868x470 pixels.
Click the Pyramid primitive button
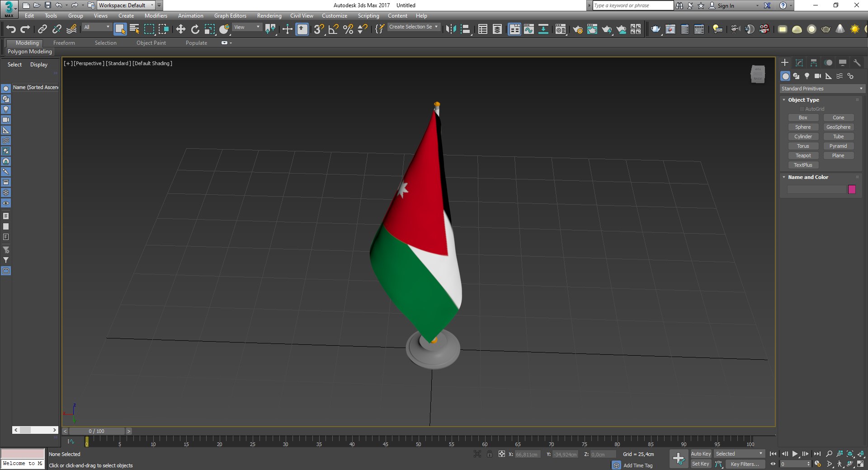838,146
